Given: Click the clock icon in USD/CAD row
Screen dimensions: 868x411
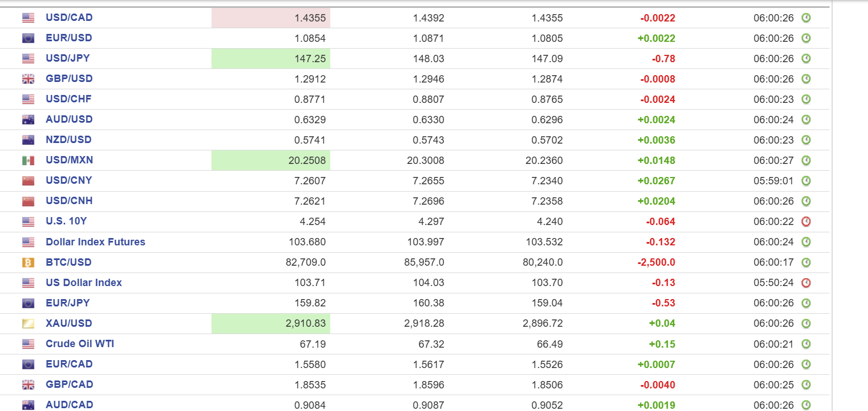Looking at the screenshot, I should [x=806, y=18].
